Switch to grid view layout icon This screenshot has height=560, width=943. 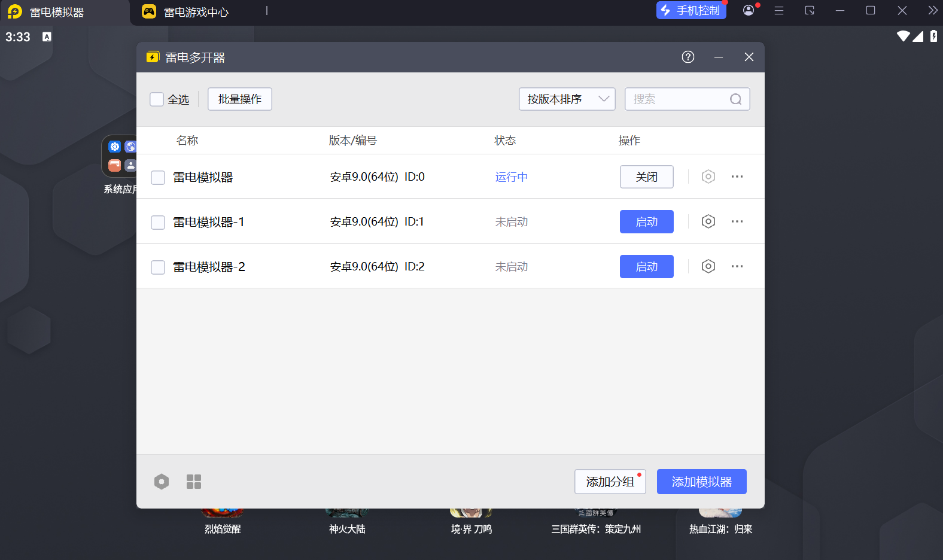click(194, 482)
